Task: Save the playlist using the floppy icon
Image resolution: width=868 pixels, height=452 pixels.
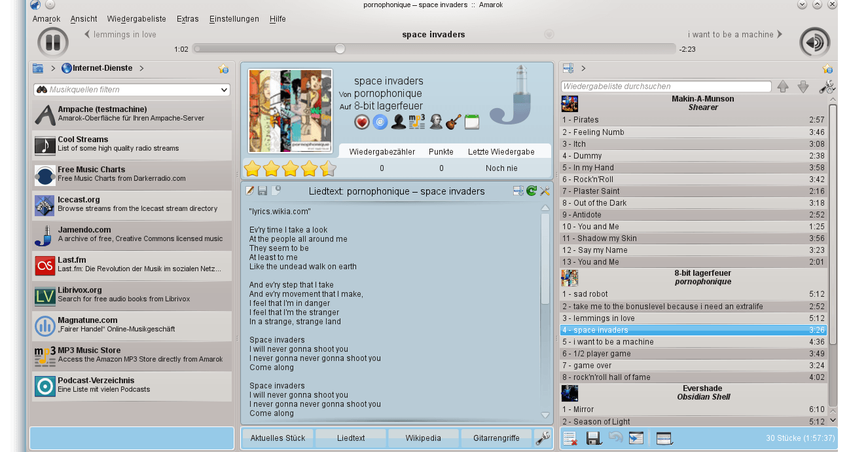Action: coord(594,439)
